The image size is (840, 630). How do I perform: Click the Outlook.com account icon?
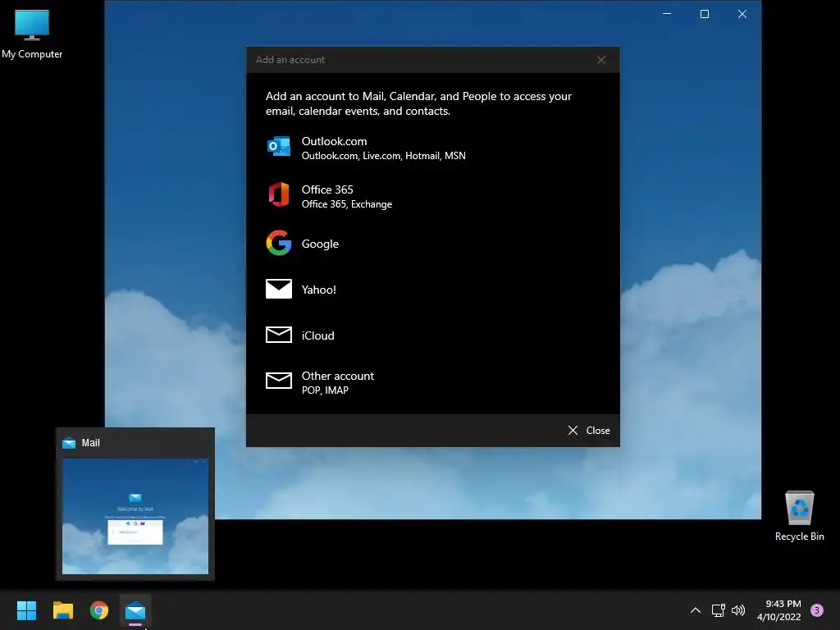click(279, 146)
